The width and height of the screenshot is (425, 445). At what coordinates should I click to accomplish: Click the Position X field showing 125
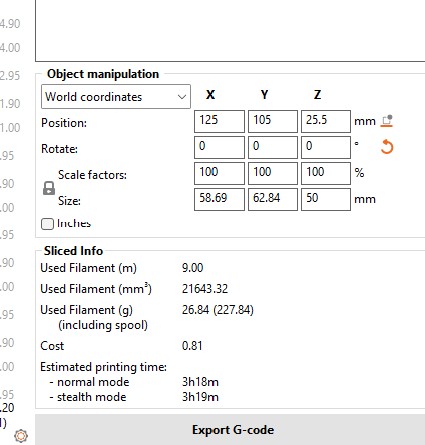pyautogui.click(x=219, y=121)
